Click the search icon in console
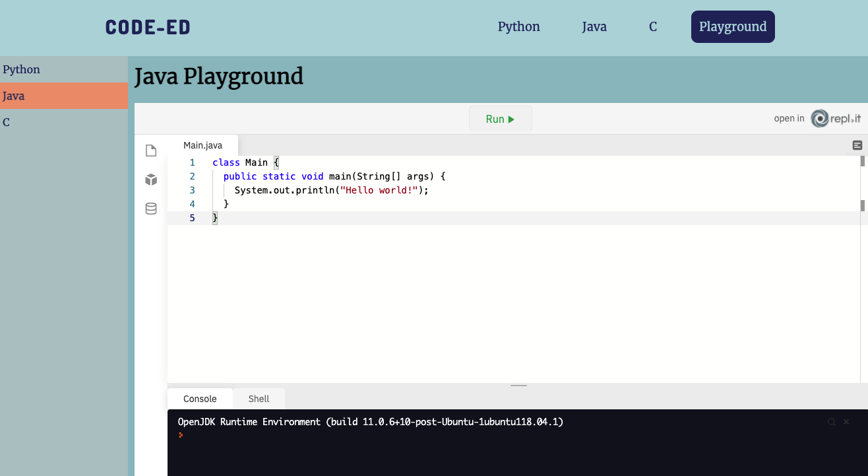Viewport: 868px width, 476px height. tap(832, 422)
